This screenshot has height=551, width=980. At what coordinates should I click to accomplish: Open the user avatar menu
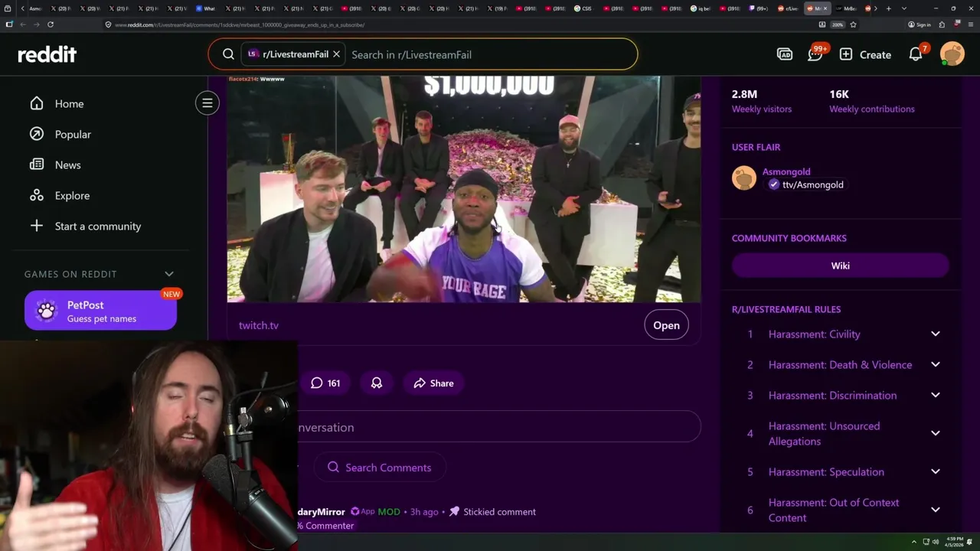click(x=952, y=54)
